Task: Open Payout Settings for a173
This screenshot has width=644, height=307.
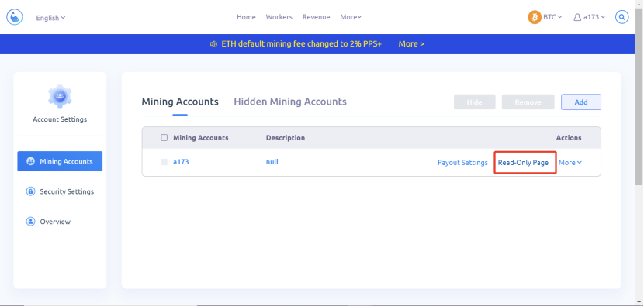Action: click(462, 163)
